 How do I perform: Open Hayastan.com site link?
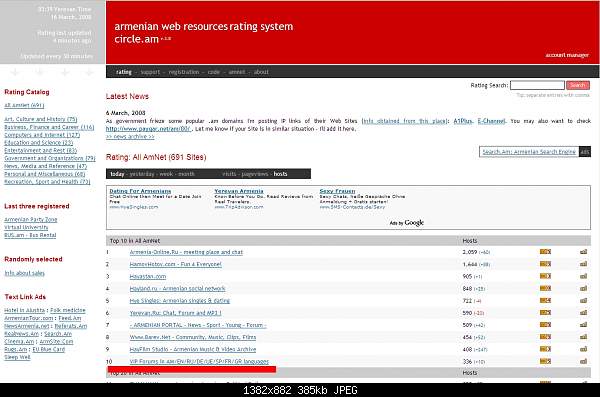[x=148, y=276]
